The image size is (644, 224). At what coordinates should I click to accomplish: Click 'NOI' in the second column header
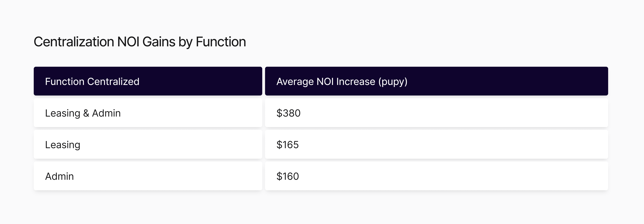(x=325, y=81)
